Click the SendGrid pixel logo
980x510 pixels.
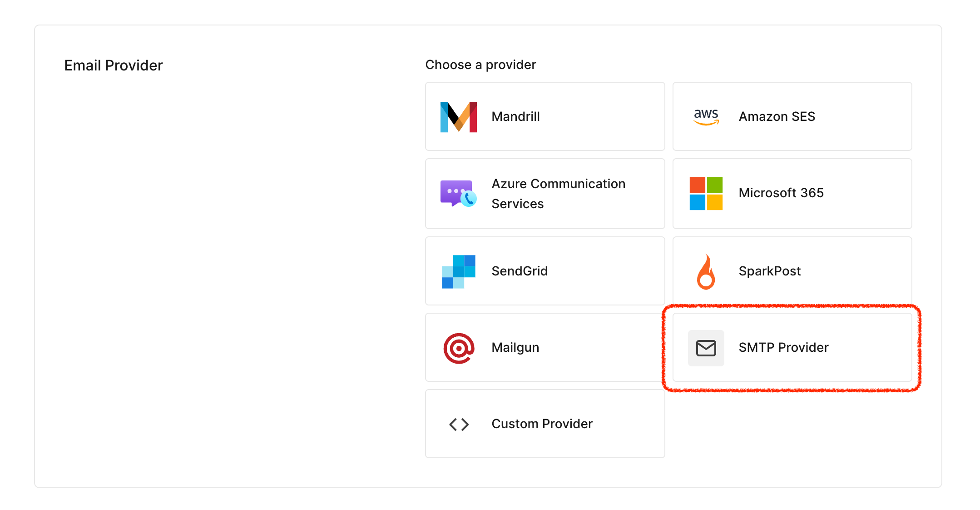(x=458, y=271)
